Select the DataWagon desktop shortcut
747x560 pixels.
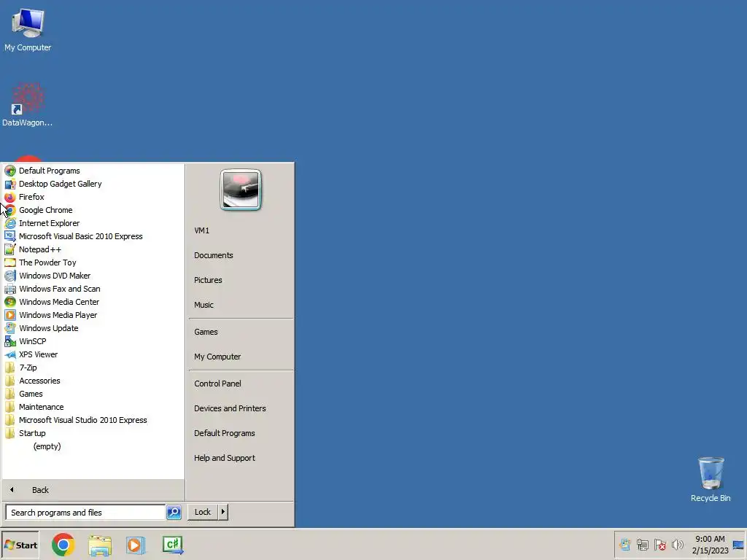28,104
